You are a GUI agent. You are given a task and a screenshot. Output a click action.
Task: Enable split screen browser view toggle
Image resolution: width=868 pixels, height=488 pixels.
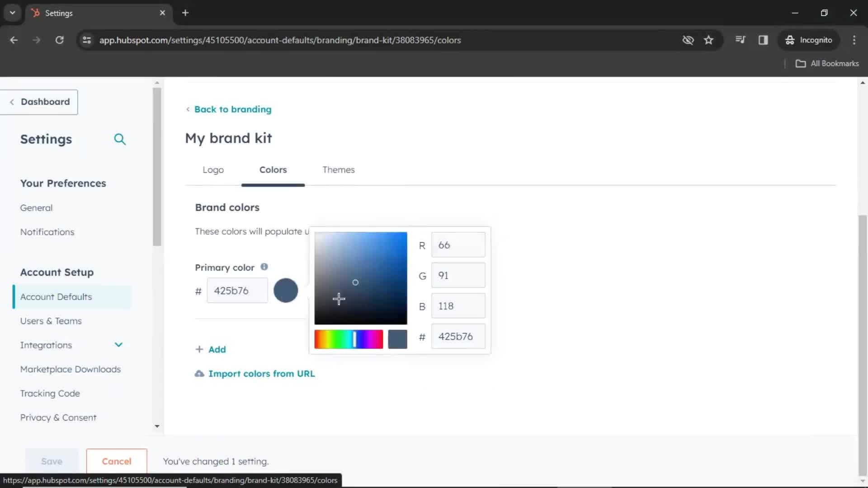click(763, 40)
